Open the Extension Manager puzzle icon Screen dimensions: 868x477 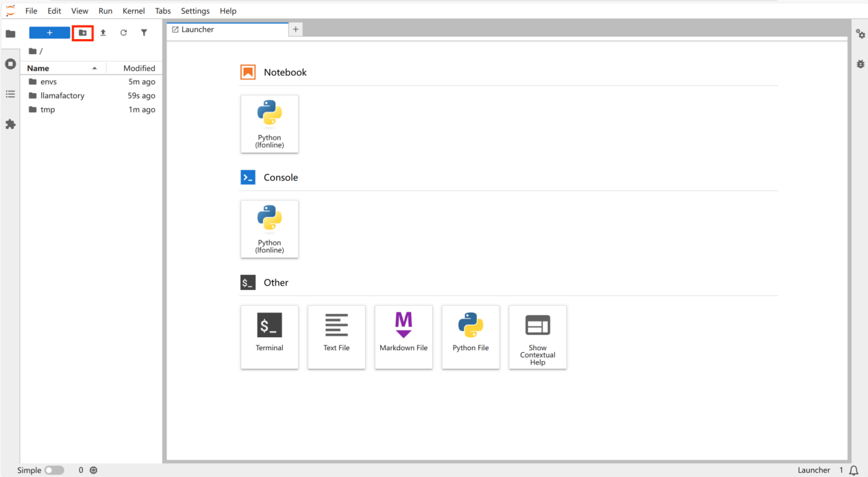tap(10, 124)
